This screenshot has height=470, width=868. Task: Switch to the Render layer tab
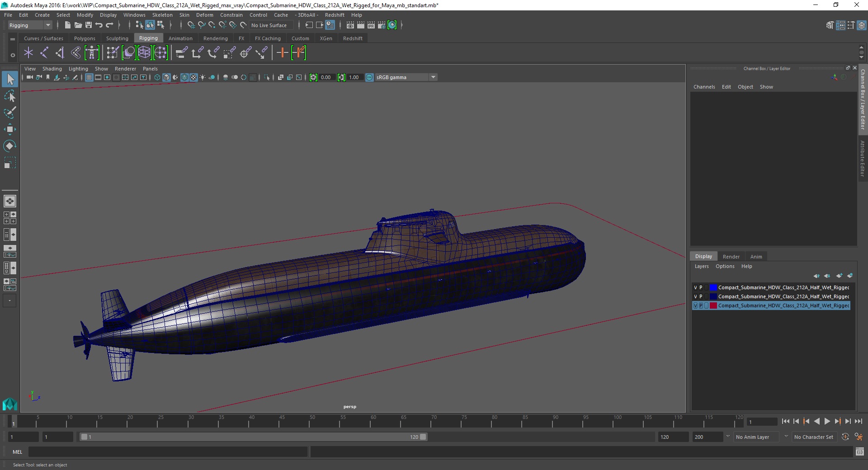click(x=731, y=256)
